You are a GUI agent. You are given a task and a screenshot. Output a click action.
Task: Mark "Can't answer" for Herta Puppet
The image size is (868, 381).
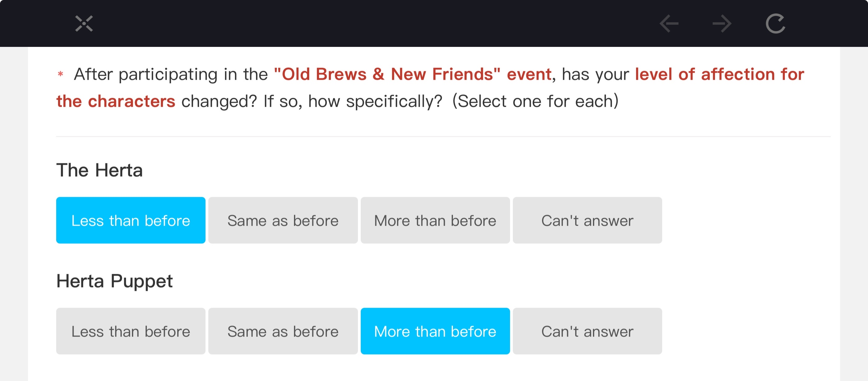coord(587,331)
